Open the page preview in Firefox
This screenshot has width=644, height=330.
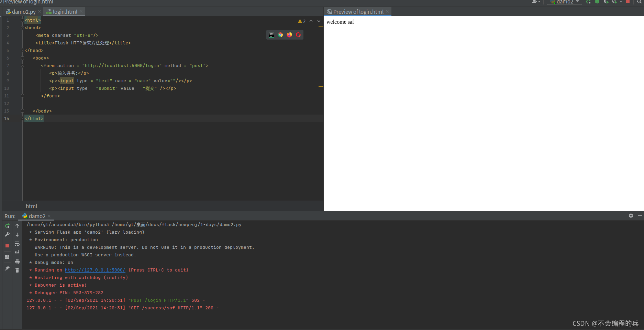pyautogui.click(x=289, y=35)
